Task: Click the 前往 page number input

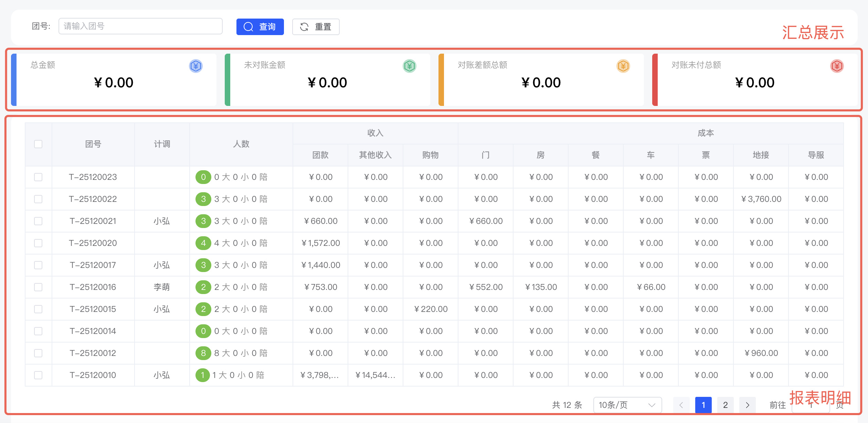Action: (x=811, y=405)
